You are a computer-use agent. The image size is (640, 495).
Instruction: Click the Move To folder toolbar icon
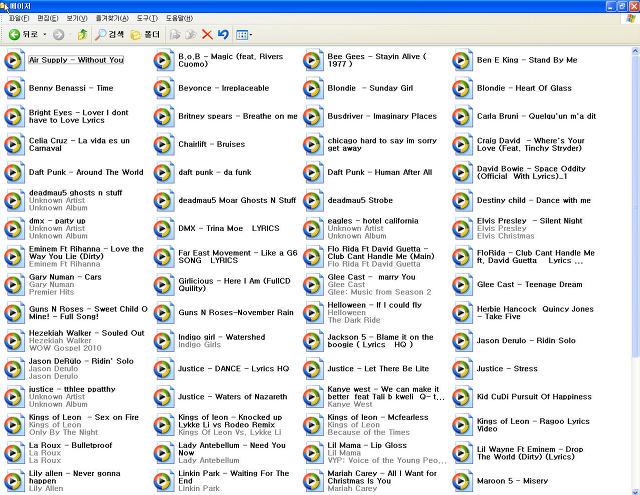coord(175,35)
